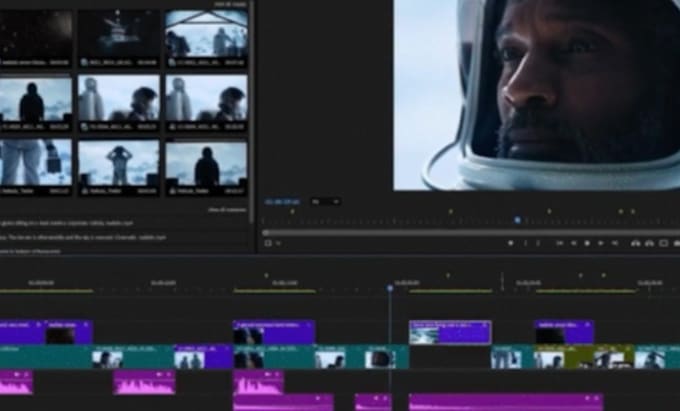Click the blue timecode in program monitor

coord(282,202)
